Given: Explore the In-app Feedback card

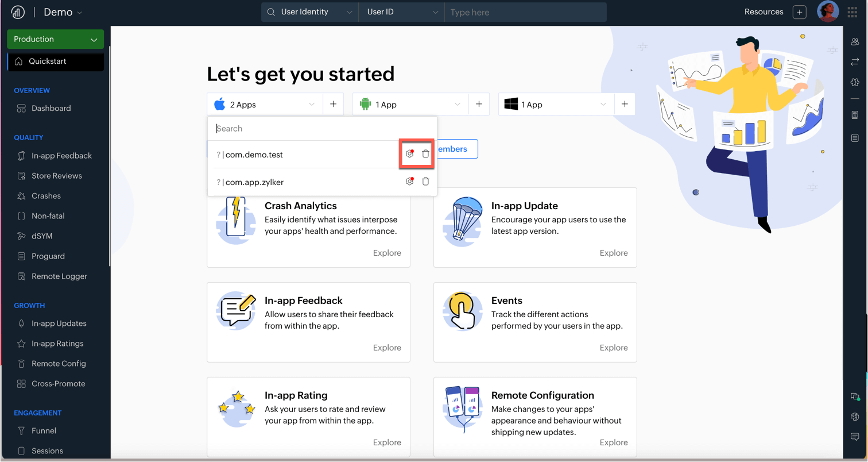Looking at the screenshot, I should pyautogui.click(x=387, y=348).
